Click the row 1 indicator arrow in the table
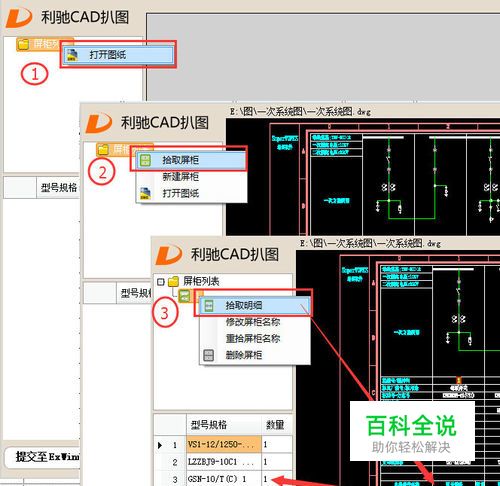500x486 pixels. point(160,445)
